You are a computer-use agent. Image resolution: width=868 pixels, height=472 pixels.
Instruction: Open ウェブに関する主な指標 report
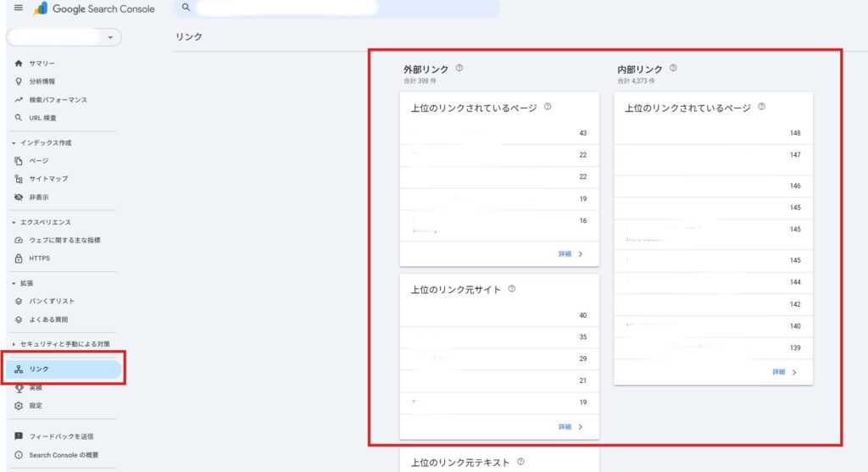(64, 240)
